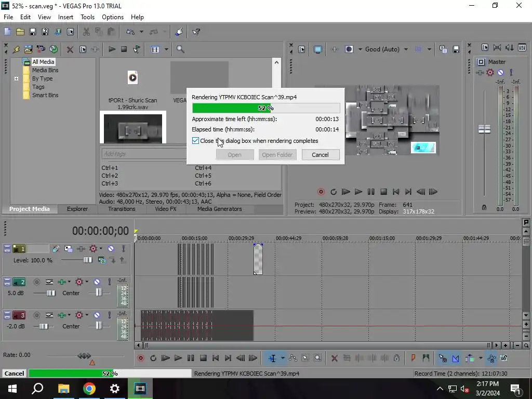
Task: Open track 1 FX dropdown arrow
Action: [101, 249]
